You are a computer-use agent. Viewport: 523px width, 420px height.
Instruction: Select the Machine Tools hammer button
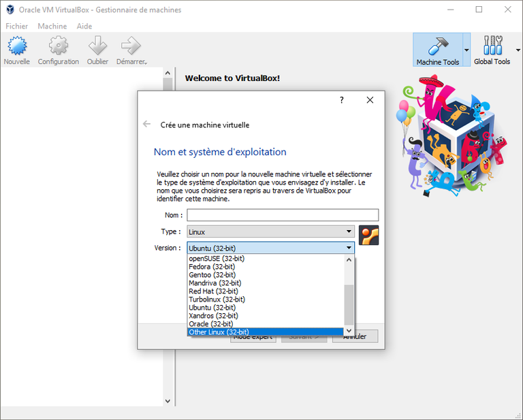tap(438, 50)
